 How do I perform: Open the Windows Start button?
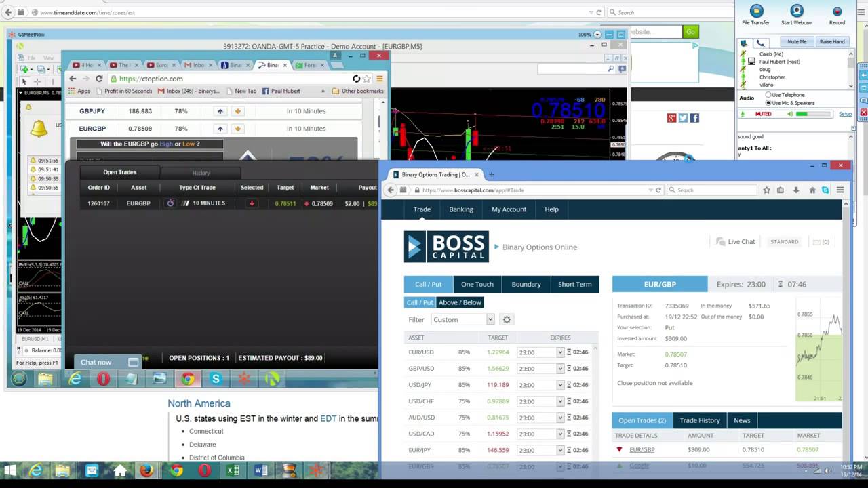[10, 470]
